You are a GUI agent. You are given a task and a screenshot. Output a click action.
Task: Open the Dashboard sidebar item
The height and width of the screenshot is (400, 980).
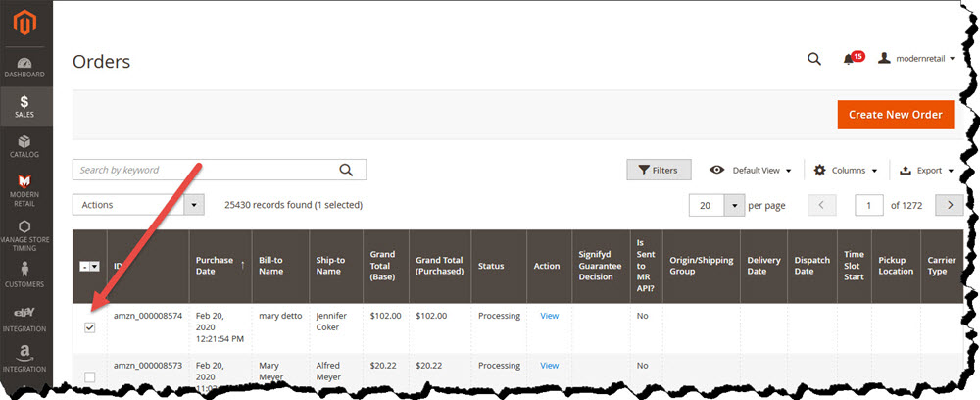coord(24,68)
